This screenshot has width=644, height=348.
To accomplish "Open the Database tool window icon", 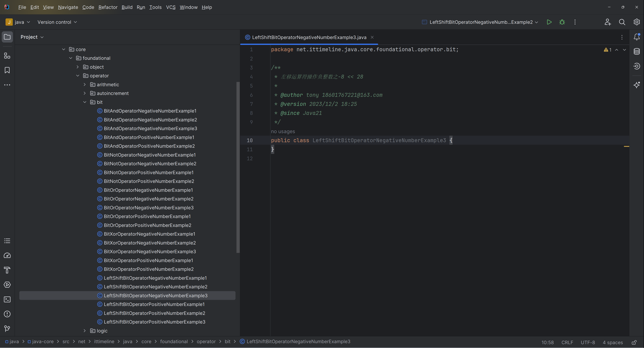I will pyautogui.click(x=637, y=51).
